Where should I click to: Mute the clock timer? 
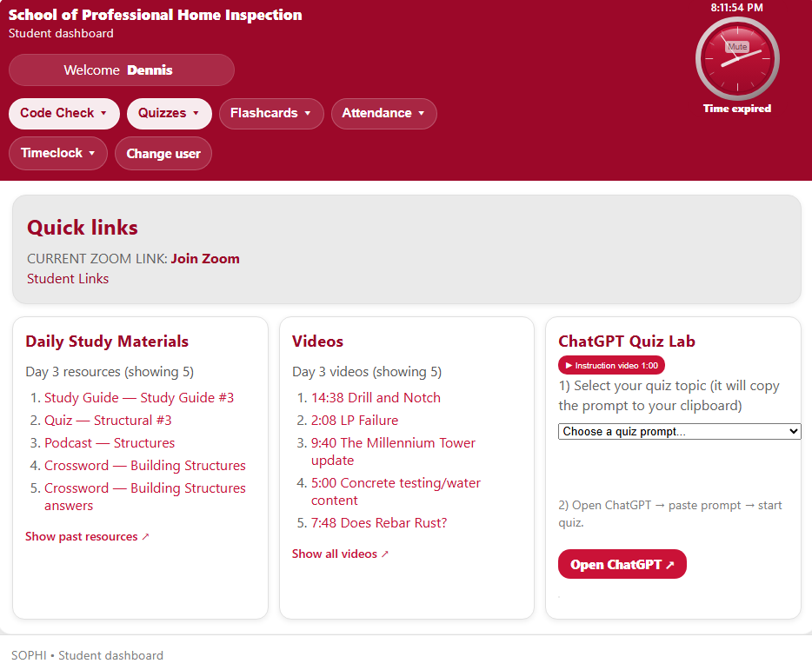(x=736, y=47)
